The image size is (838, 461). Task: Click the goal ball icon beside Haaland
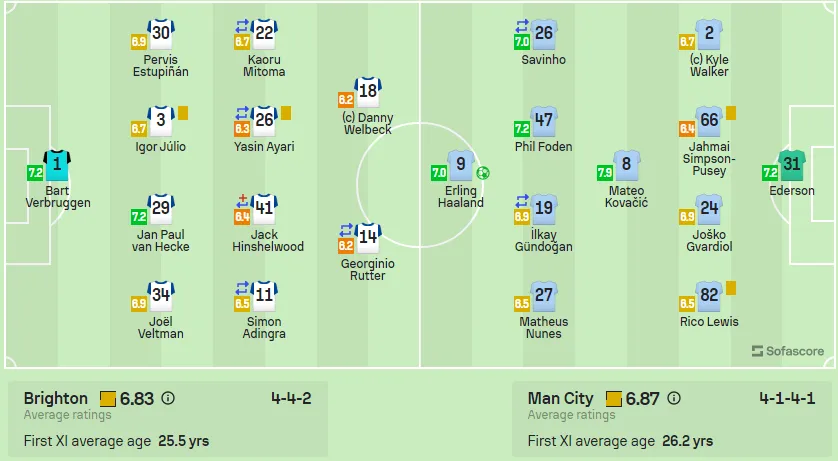(483, 173)
